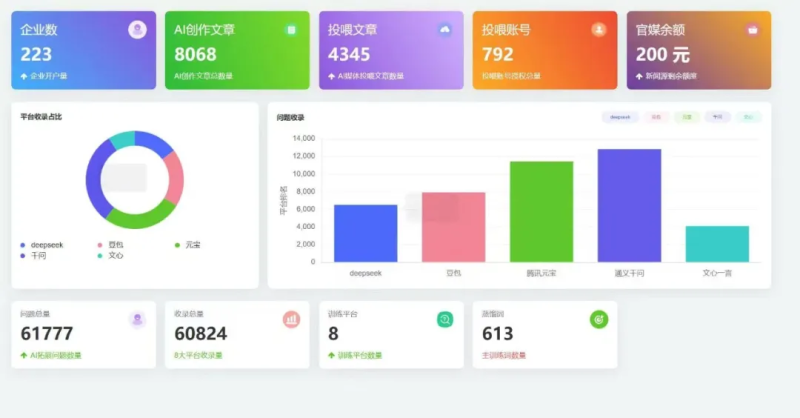The image size is (800, 418).
Task: Click the green target icon on the 613 card
Action: (x=598, y=319)
